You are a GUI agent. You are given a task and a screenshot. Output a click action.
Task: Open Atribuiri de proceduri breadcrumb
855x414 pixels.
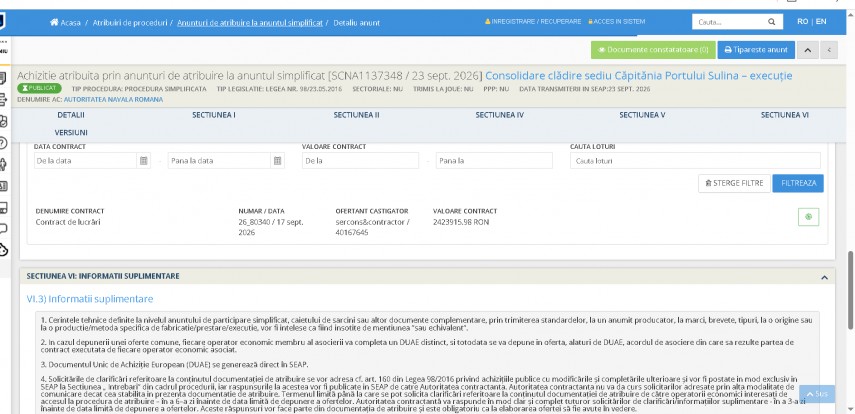[130, 23]
